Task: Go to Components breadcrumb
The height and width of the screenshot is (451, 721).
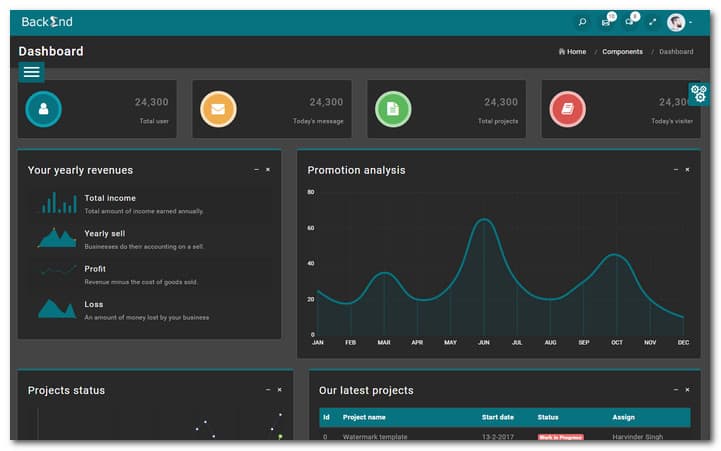Action: click(622, 51)
